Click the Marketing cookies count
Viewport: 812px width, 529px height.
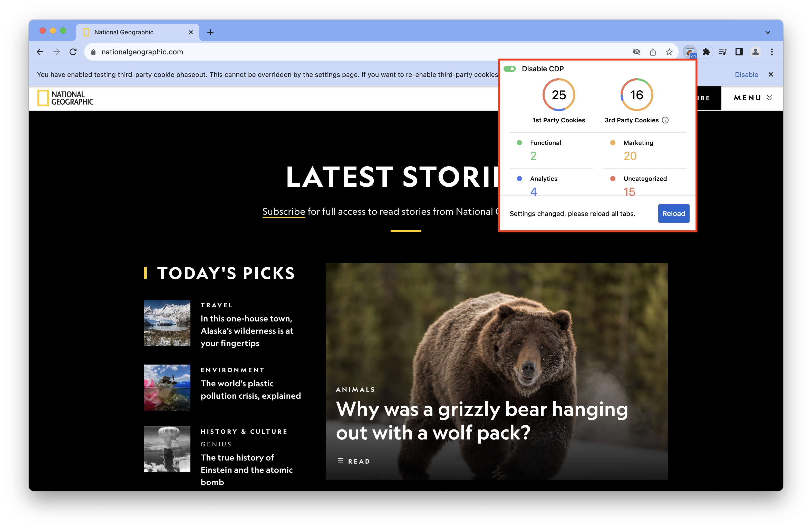click(630, 156)
